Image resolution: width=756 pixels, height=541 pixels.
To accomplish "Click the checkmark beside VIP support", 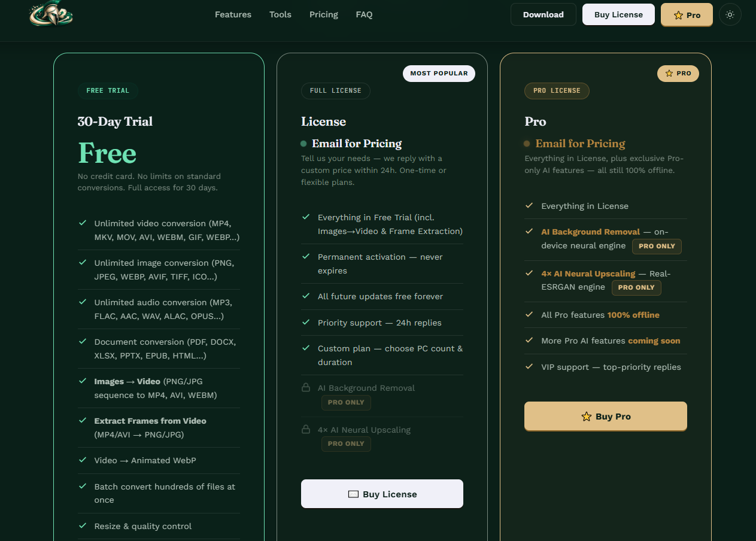I will (x=529, y=367).
